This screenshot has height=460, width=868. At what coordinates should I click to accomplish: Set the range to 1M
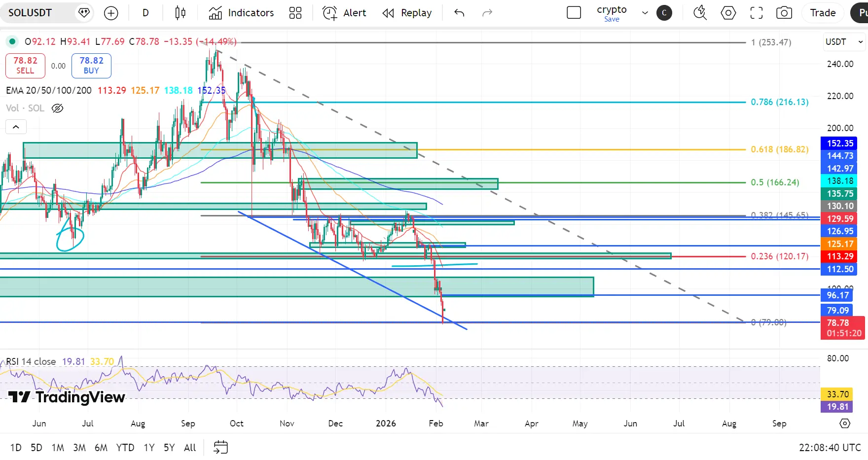58,448
